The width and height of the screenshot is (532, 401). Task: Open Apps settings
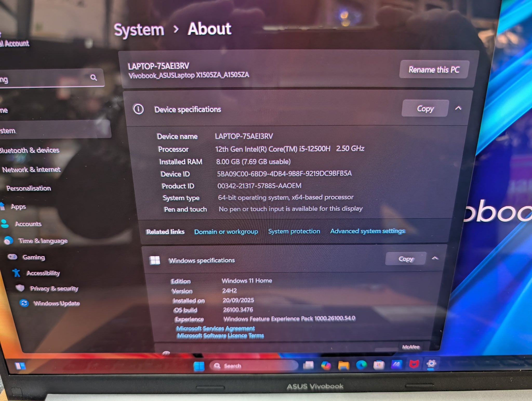[18, 207]
